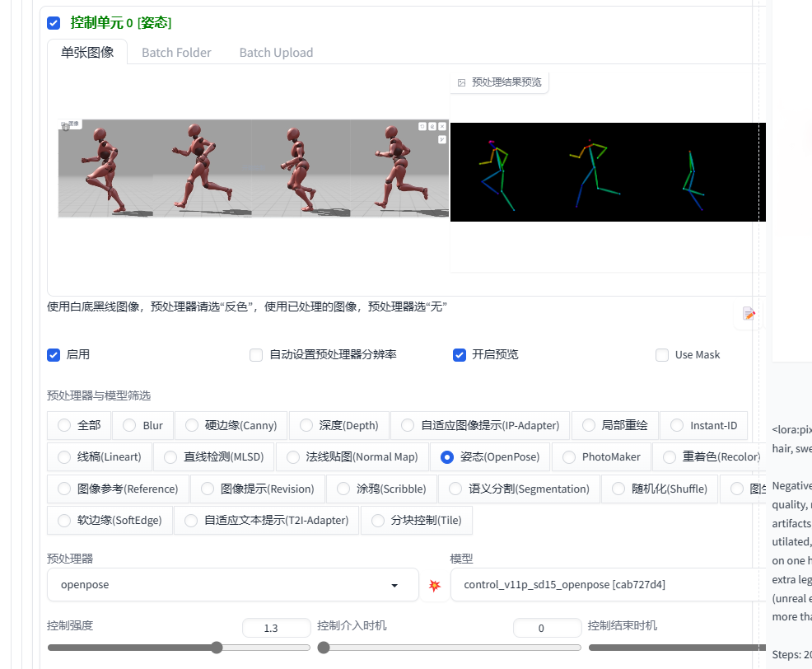
Task: Click the 控制强度 value field showing 1.3
Action: pyautogui.click(x=276, y=628)
